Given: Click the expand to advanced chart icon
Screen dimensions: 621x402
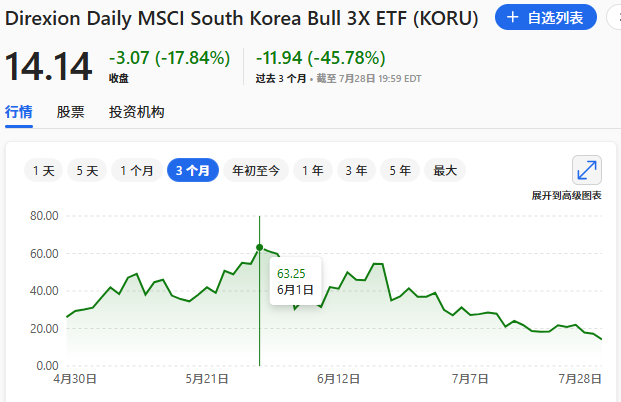Looking at the screenshot, I should [x=587, y=170].
